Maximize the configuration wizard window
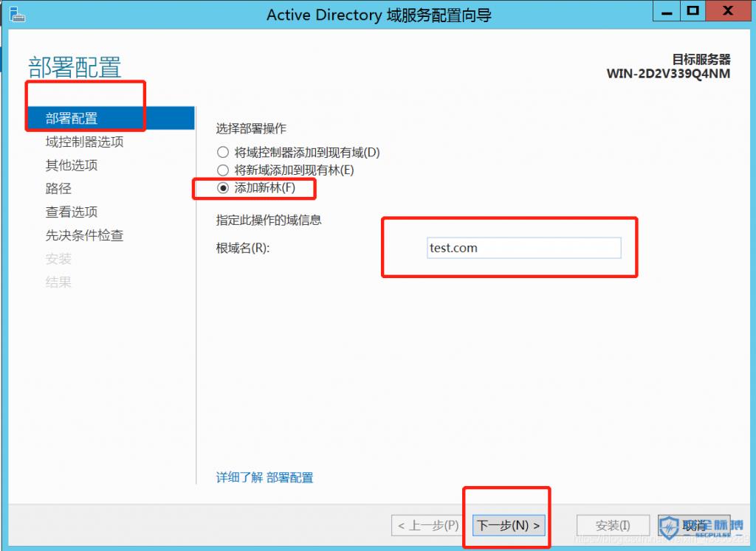 [x=693, y=12]
